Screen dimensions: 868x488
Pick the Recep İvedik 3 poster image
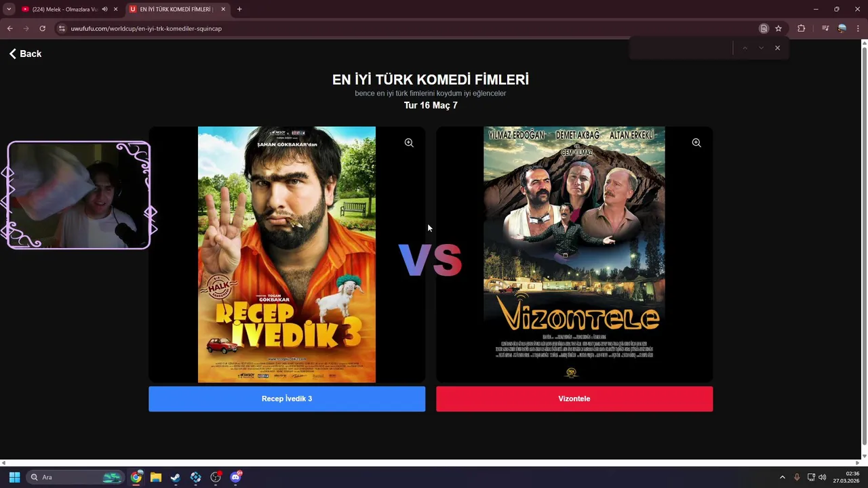[x=287, y=254]
